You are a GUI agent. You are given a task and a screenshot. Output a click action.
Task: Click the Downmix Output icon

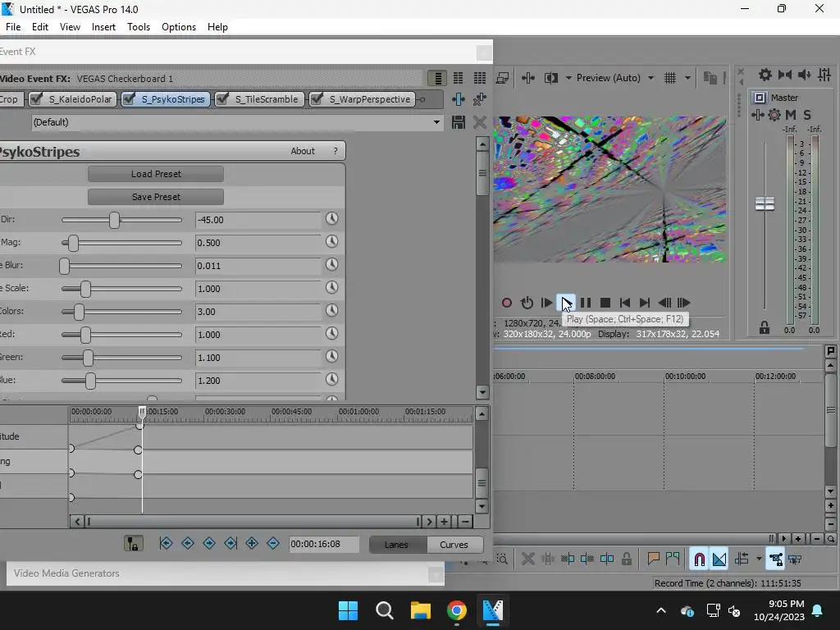point(785,75)
